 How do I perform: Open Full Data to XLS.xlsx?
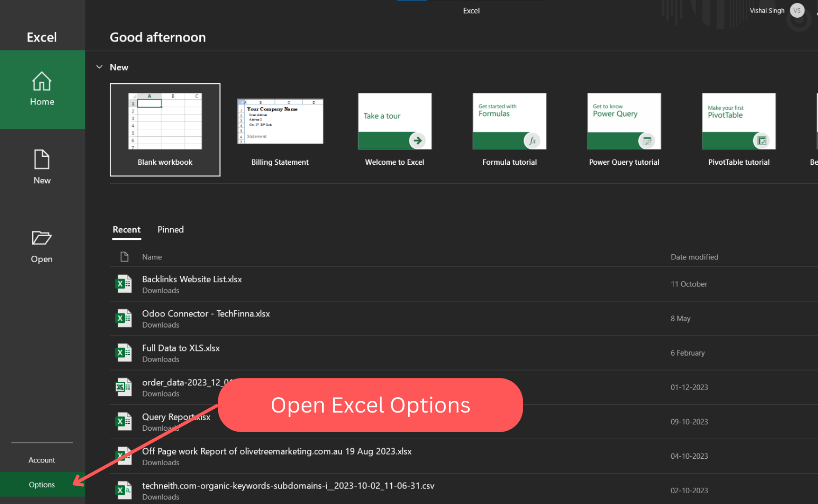point(464,353)
